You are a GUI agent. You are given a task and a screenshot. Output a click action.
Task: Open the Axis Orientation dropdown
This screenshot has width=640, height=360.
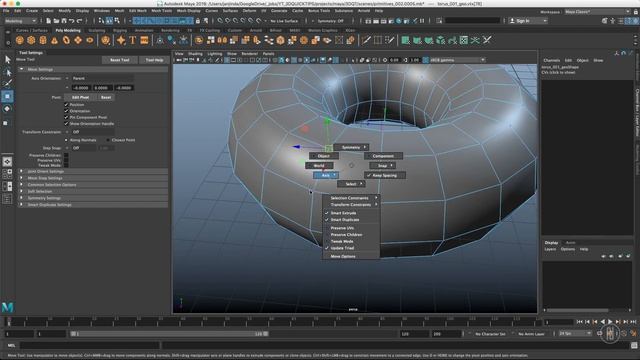tap(102, 78)
